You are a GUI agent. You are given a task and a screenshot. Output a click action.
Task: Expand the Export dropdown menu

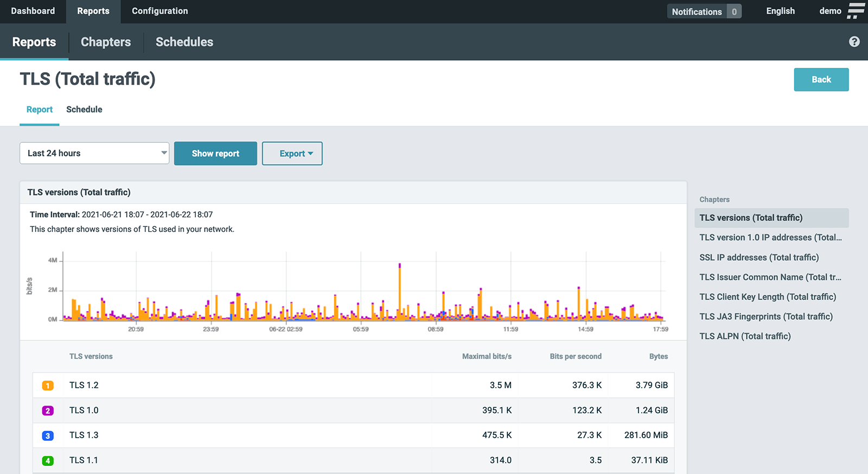click(292, 154)
